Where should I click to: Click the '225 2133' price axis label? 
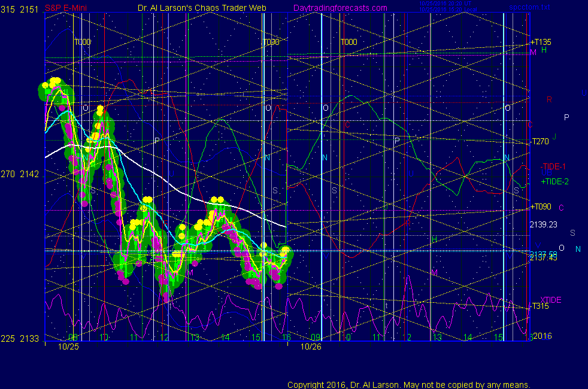(x=20, y=338)
